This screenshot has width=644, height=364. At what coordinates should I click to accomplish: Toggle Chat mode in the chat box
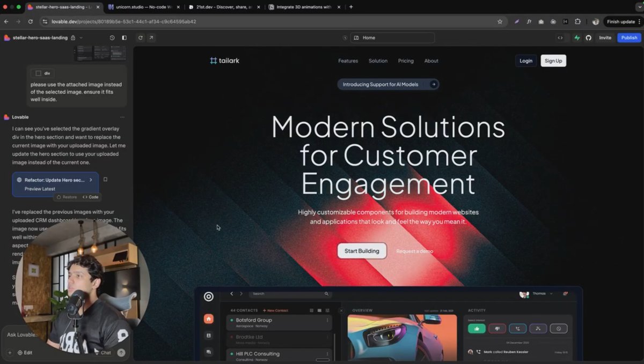coord(103,352)
